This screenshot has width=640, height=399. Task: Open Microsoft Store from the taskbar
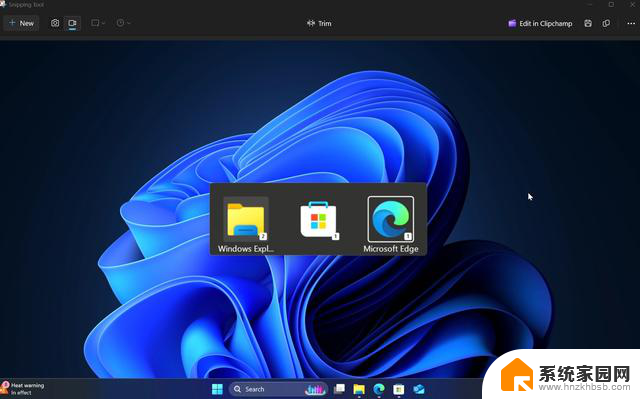point(399,389)
